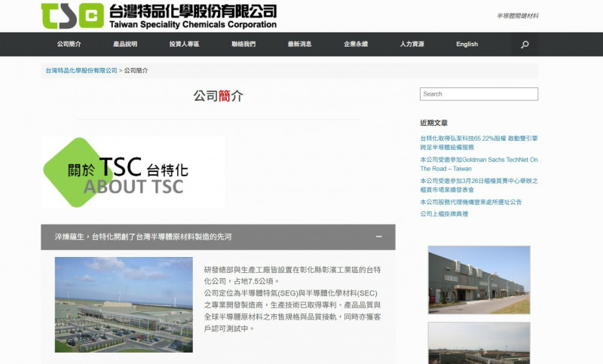This screenshot has width=603, height=364.
Task: Open 最新消息 in navigation bar
Action: pos(299,44)
